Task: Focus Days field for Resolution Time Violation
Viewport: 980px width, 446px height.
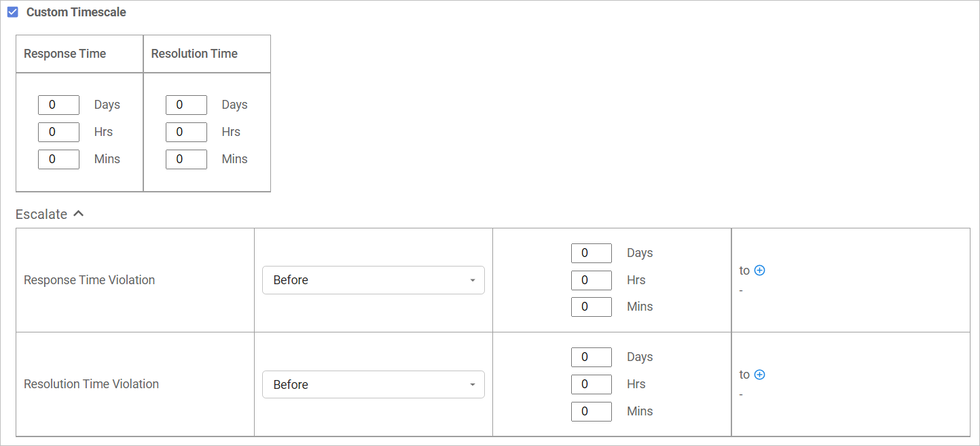Action: [591, 357]
